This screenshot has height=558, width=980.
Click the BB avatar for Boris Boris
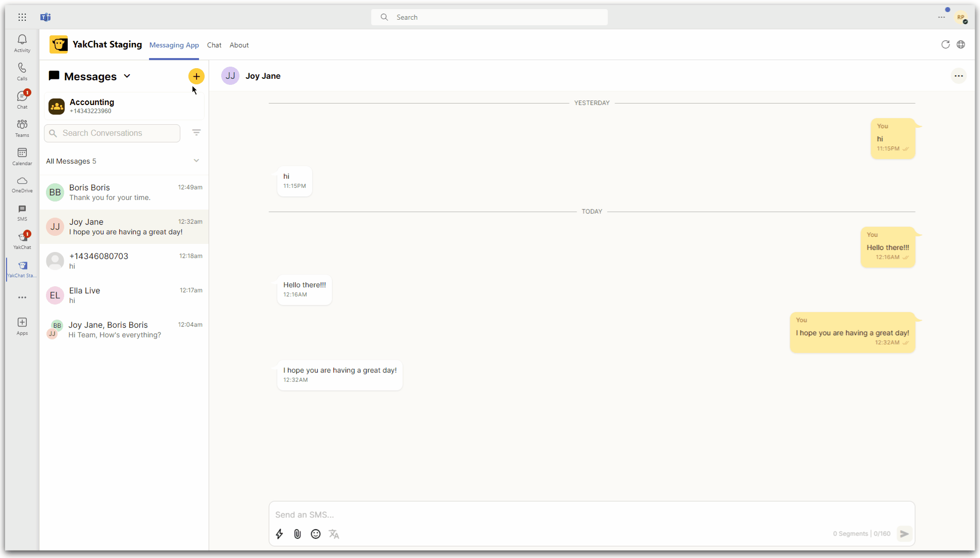(x=55, y=192)
